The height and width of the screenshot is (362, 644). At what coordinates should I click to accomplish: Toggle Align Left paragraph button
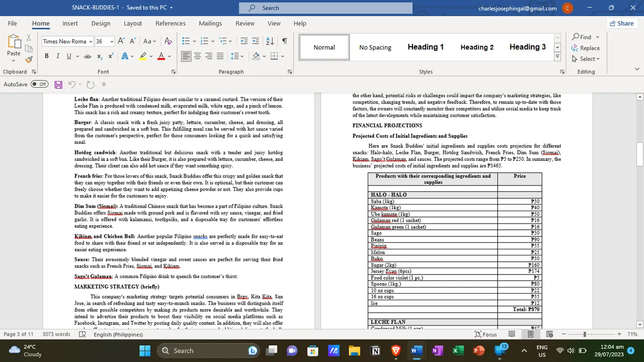coord(187,56)
